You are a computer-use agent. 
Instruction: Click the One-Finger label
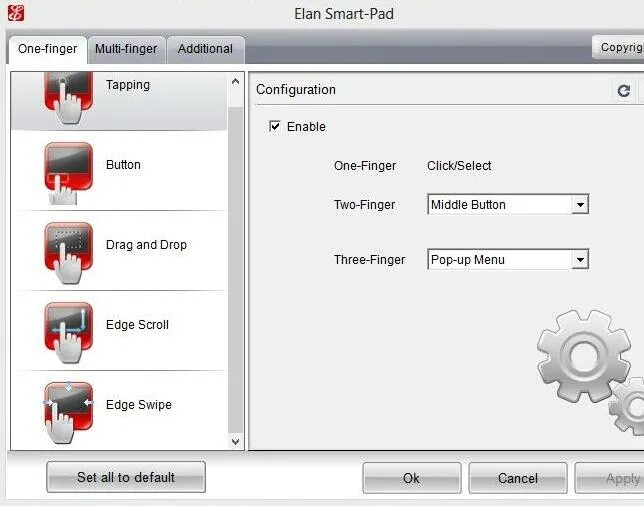point(365,166)
